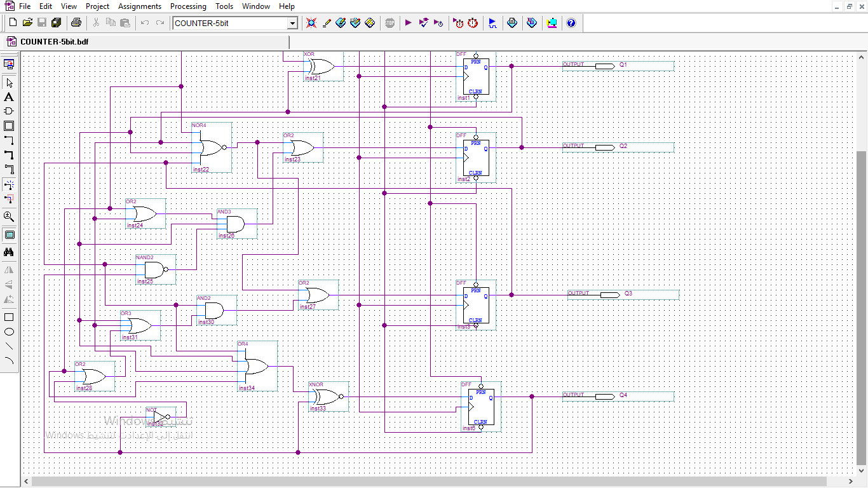This screenshot has height=488, width=868.
Task: Select the Orthogonal Bus tool
Action: tap(9, 154)
